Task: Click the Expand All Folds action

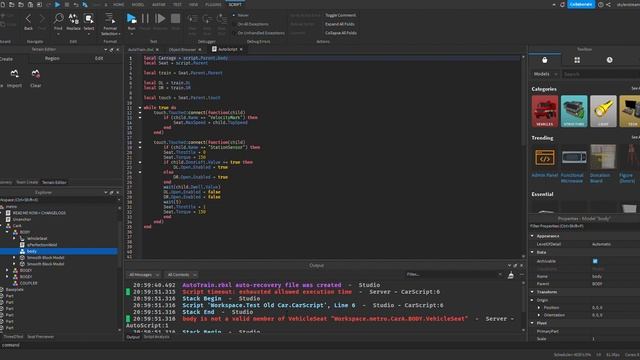Action: pos(340,24)
